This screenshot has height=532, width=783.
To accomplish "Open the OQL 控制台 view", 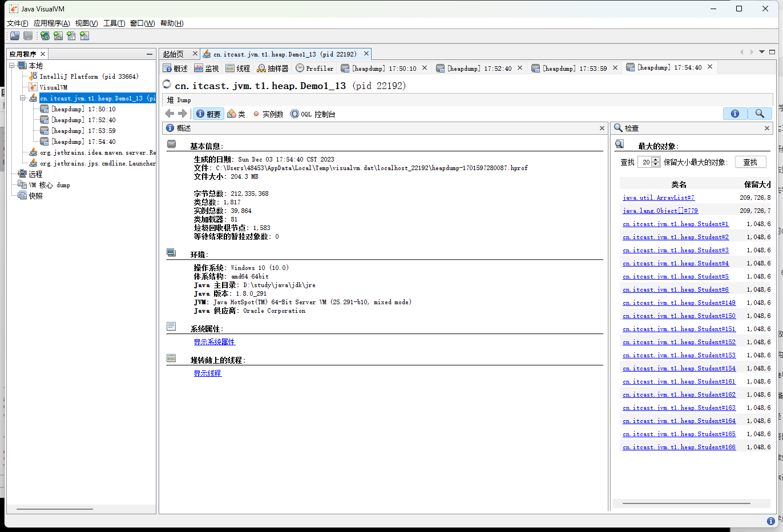I will 313,114.
